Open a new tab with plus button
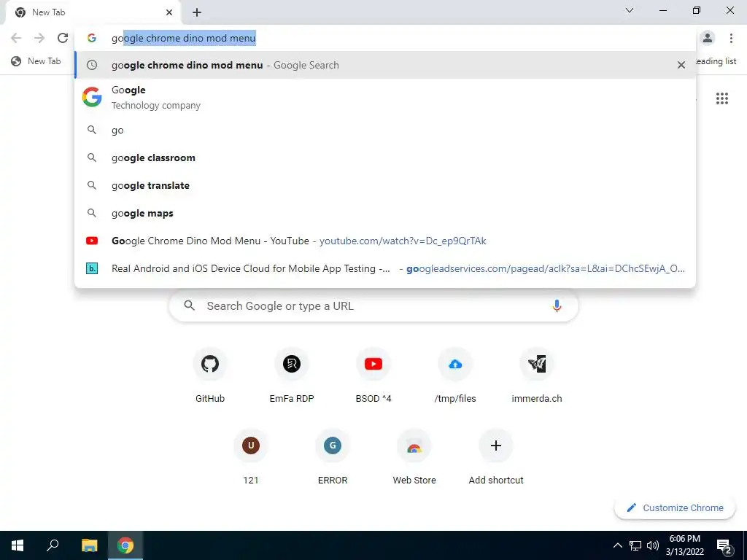747x560 pixels. (197, 13)
